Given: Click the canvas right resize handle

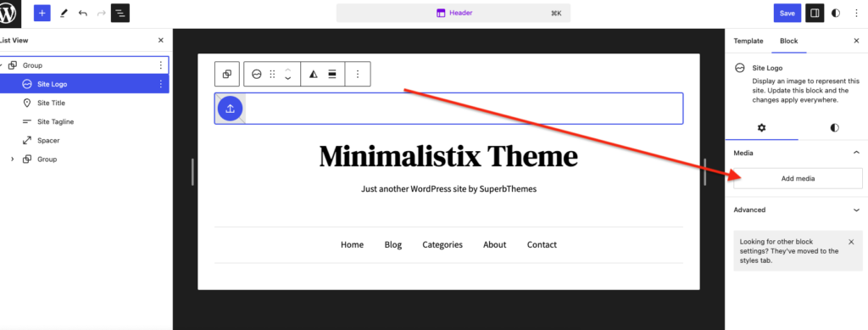Looking at the screenshot, I should [x=704, y=171].
